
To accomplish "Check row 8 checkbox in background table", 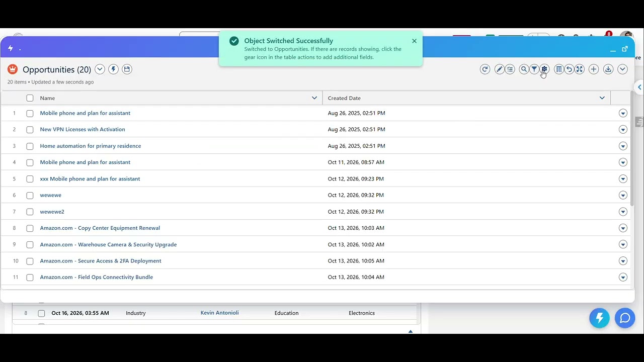I will point(41,313).
